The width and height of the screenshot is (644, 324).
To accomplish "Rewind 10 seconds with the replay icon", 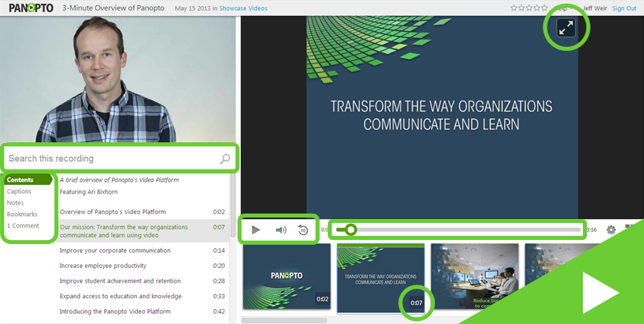I will click(303, 230).
